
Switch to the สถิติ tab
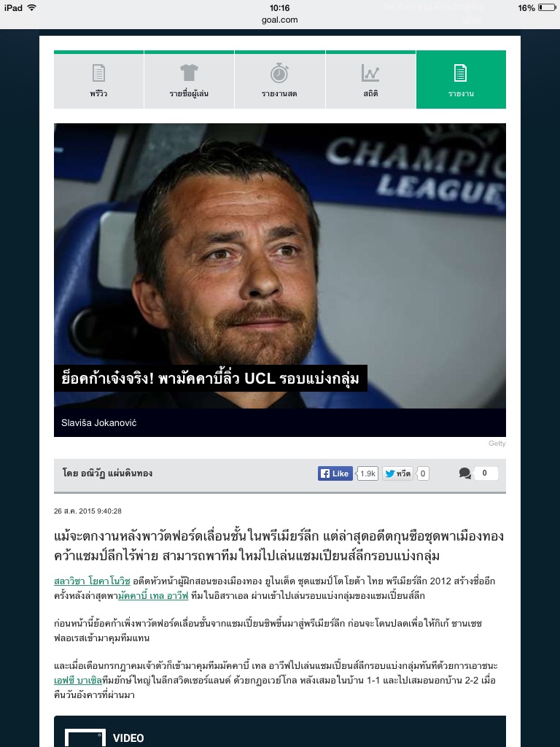(370, 80)
